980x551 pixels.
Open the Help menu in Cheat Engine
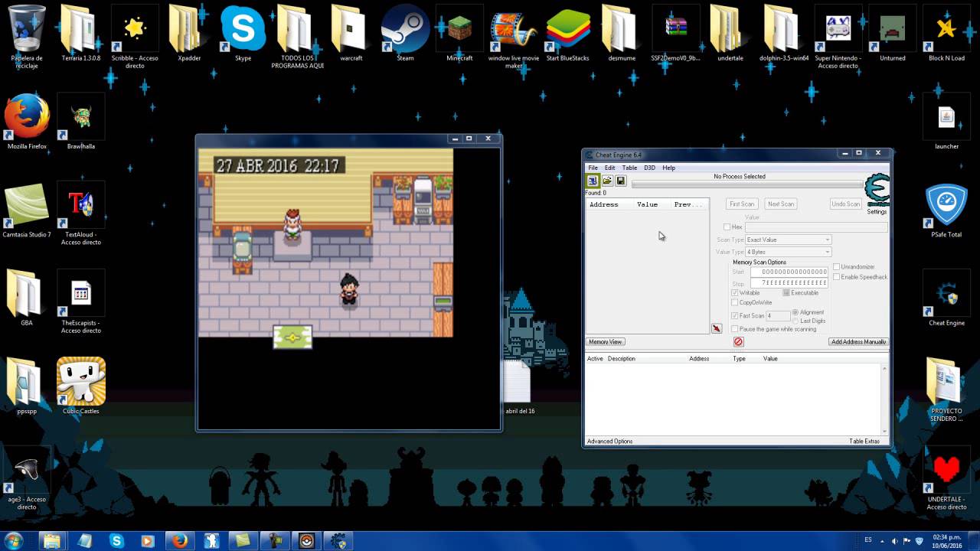668,168
